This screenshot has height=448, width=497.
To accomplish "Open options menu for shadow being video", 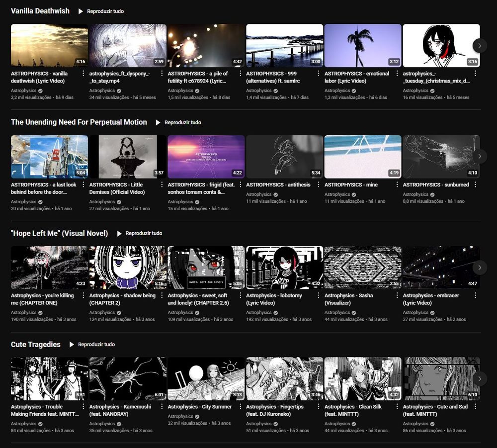I will pos(162,295).
